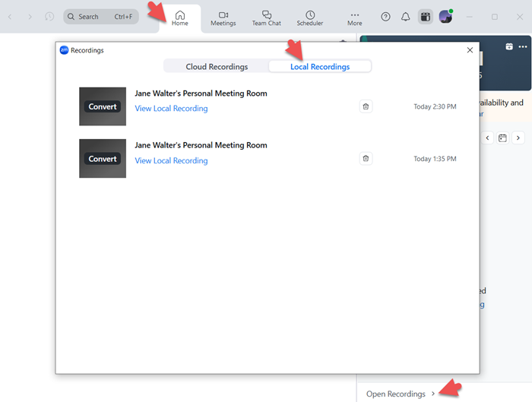Open the Home tab
Screen dimensions: 532x402
tap(180, 17)
